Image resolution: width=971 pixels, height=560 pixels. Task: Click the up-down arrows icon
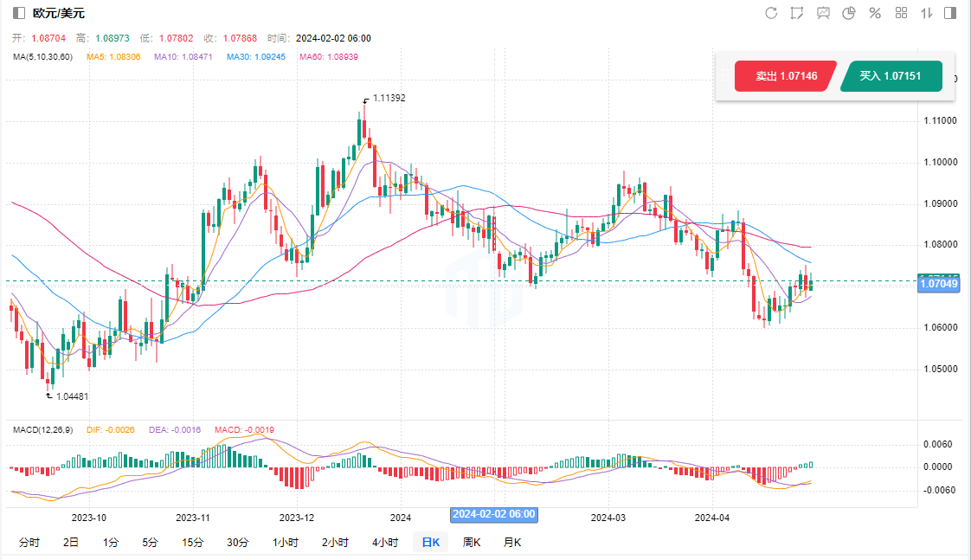[926, 13]
